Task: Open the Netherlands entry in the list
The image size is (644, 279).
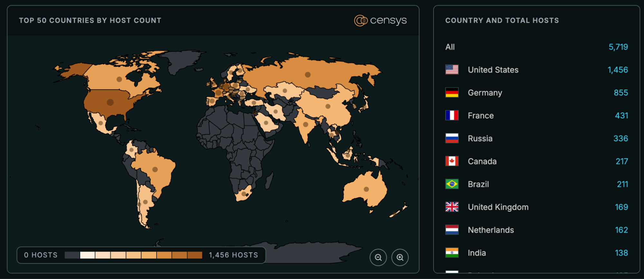Action: pos(491,230)
